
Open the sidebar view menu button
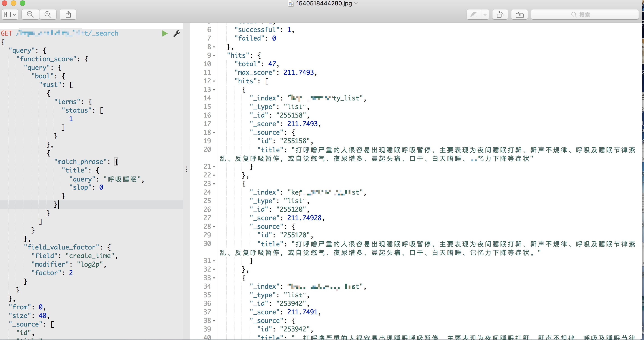[x=10, y=14]
